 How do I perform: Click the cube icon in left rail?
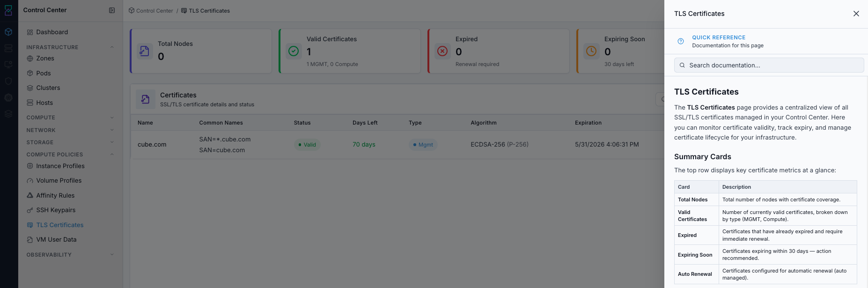[8, 32]
